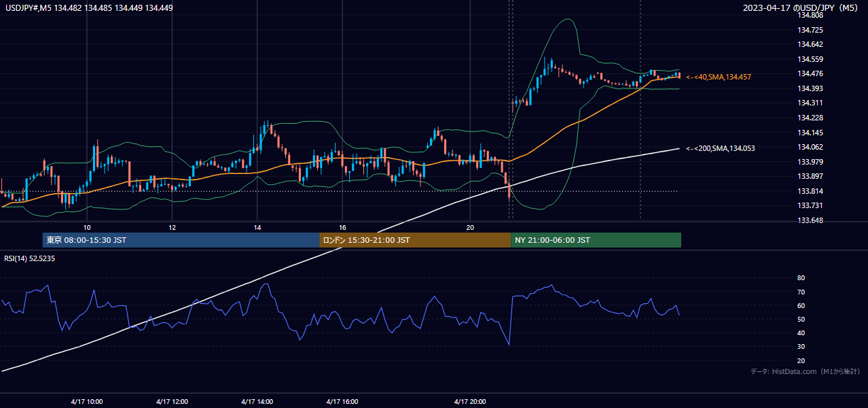Click the 4/17 16:00 bottom date label
Screen dimensions: 868x408
click(342, 401)
